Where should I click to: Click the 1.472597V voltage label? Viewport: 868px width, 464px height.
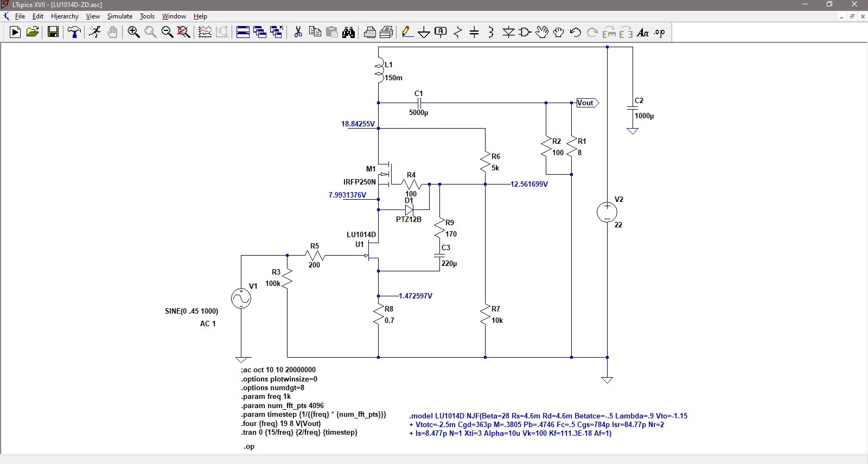pyautogui.click(x=416, y=296)
